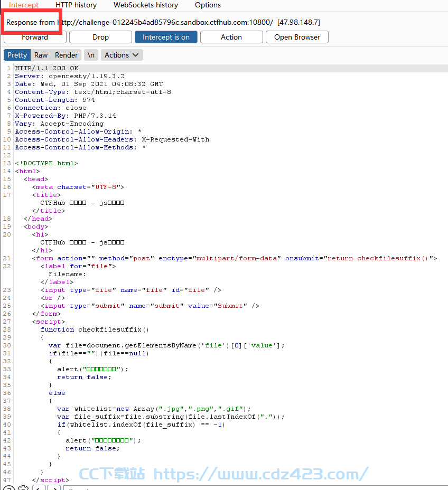Click the closing '</form>' tag line
The width and height of the screenshot is (448, 490).
[46, 314]
